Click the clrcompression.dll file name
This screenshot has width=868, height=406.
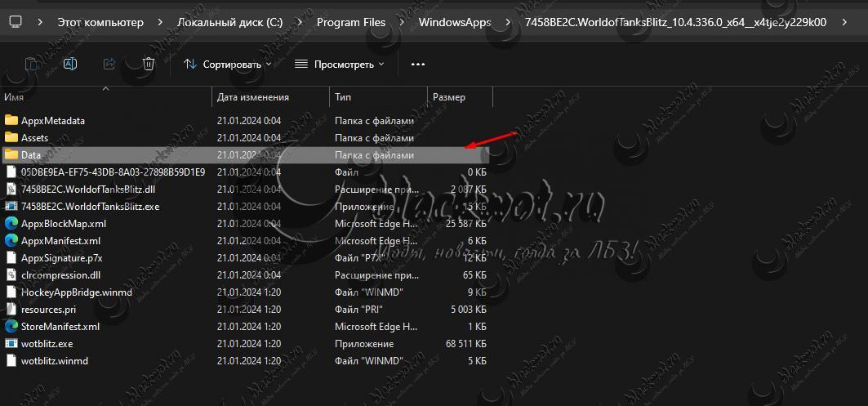[61, 274]
